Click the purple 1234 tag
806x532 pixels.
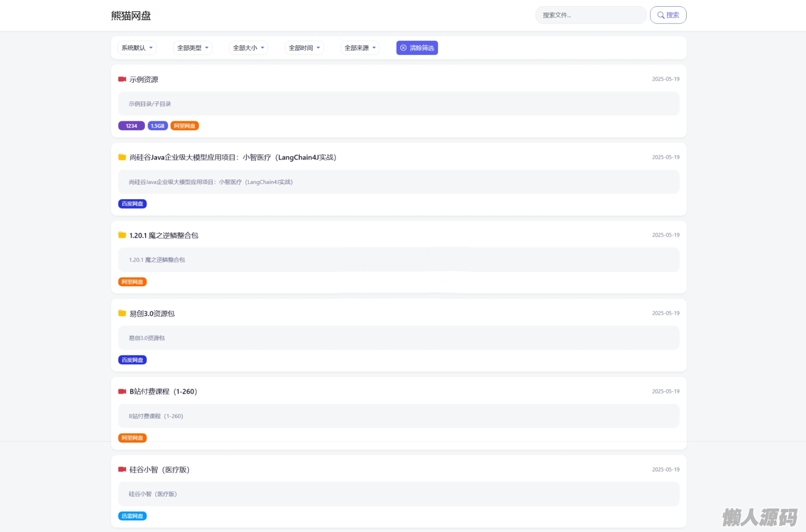point(131,126)
